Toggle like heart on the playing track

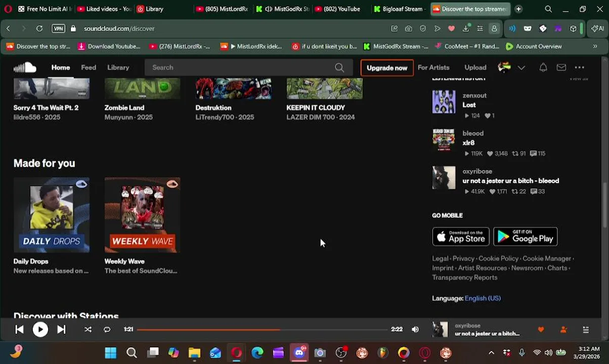pos(541,330)
